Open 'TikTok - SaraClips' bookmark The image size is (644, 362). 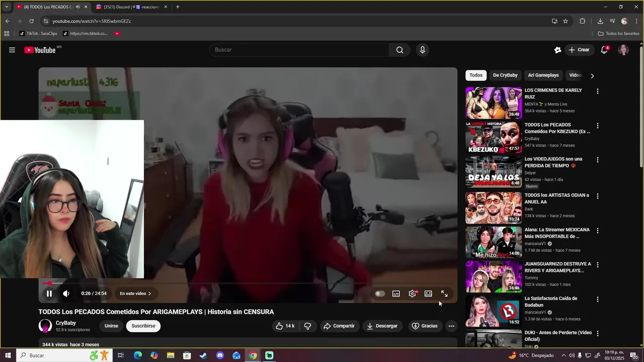point(39,34)
